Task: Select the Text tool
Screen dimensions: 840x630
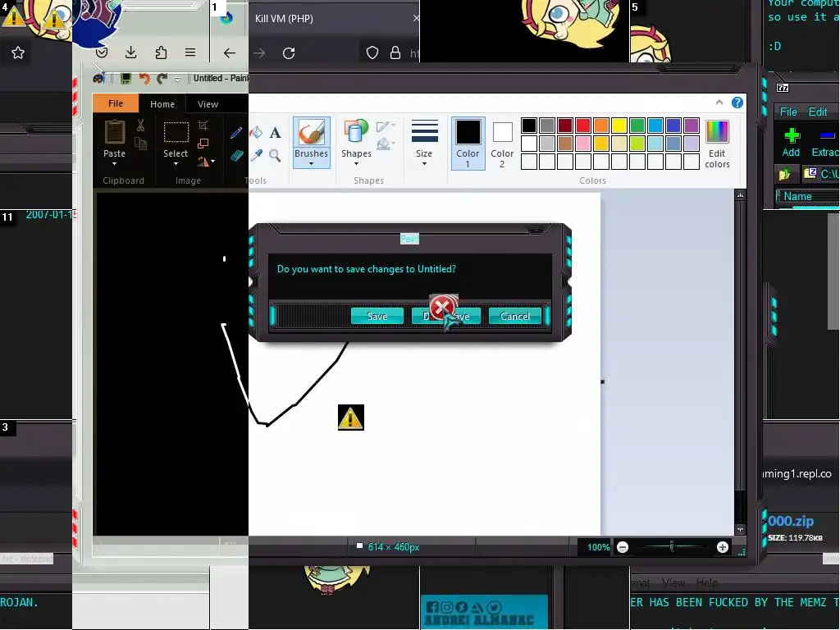Action: 275,132
